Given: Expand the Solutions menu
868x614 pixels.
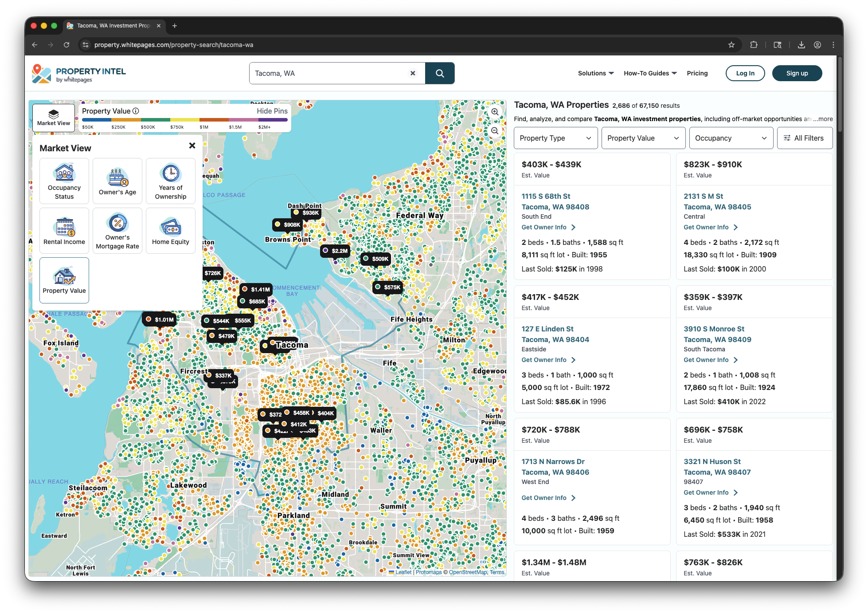Looking at the screenshot, I should click(595, 73).
